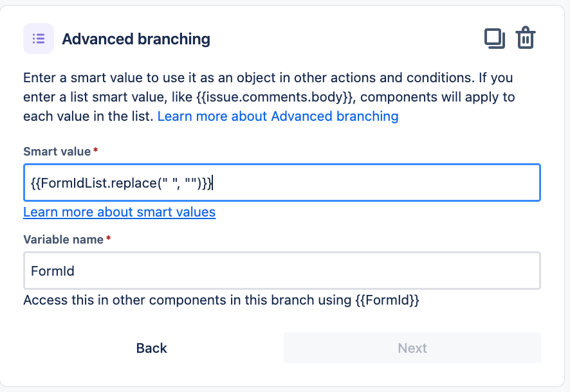Duplicate the Advanced branching component

tap(494, 39)
